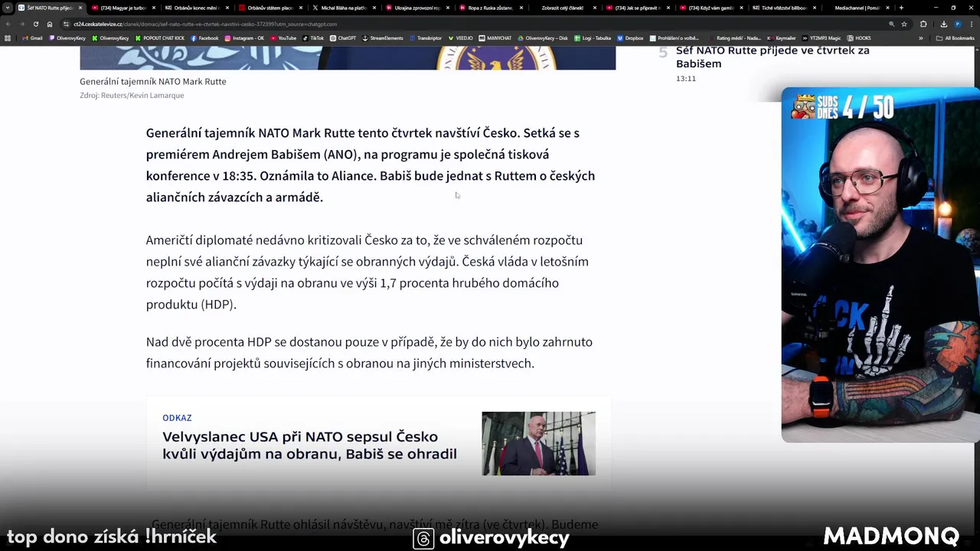The width and height of the screenshot is (980, 551).
Task: Open the ChatGPT bookmark
Action: [x=343, y=38]
